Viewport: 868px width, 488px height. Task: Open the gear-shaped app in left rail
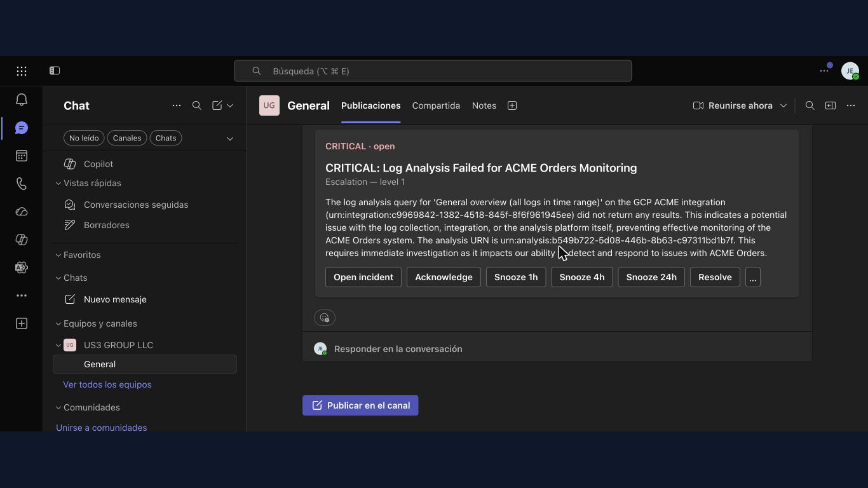22,268
